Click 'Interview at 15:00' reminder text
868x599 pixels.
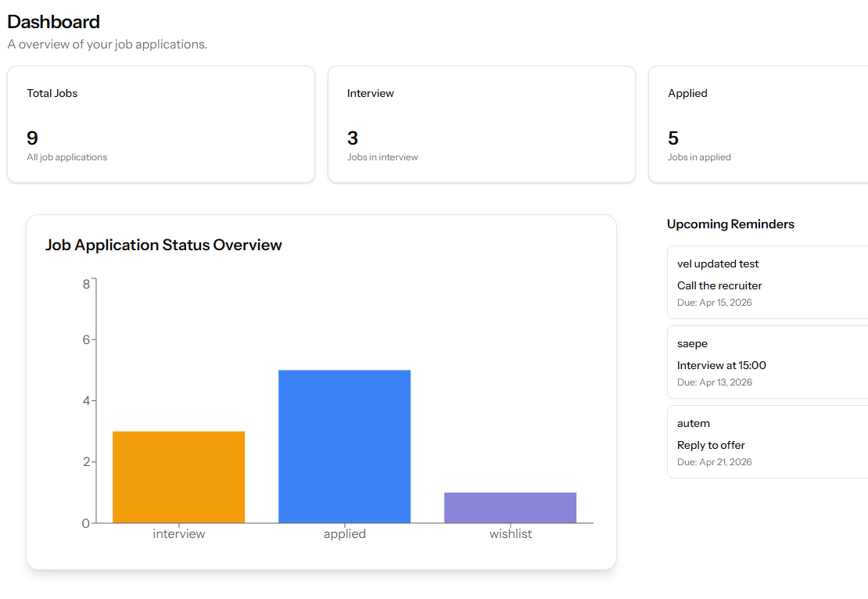tap(721, 365)
